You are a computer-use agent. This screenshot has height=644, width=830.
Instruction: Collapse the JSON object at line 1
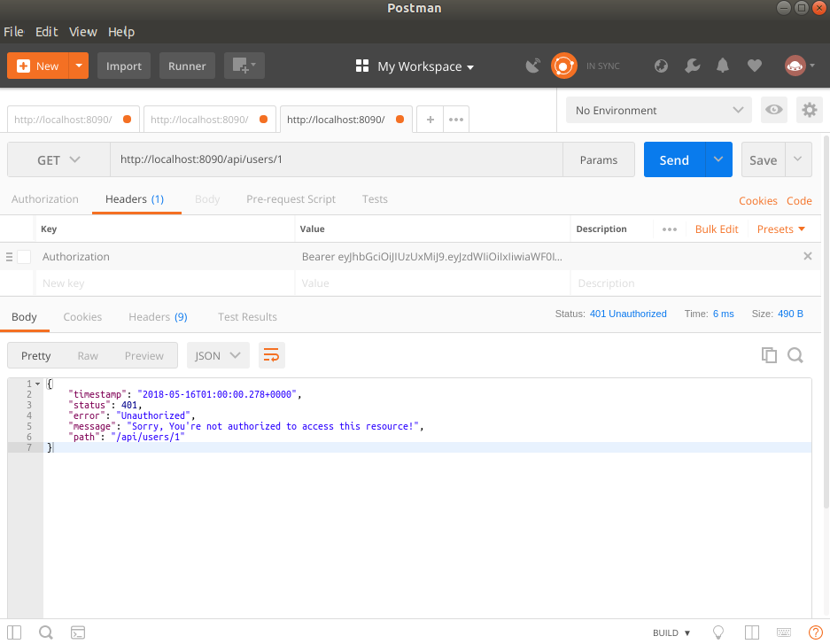(x=37, y=384)
